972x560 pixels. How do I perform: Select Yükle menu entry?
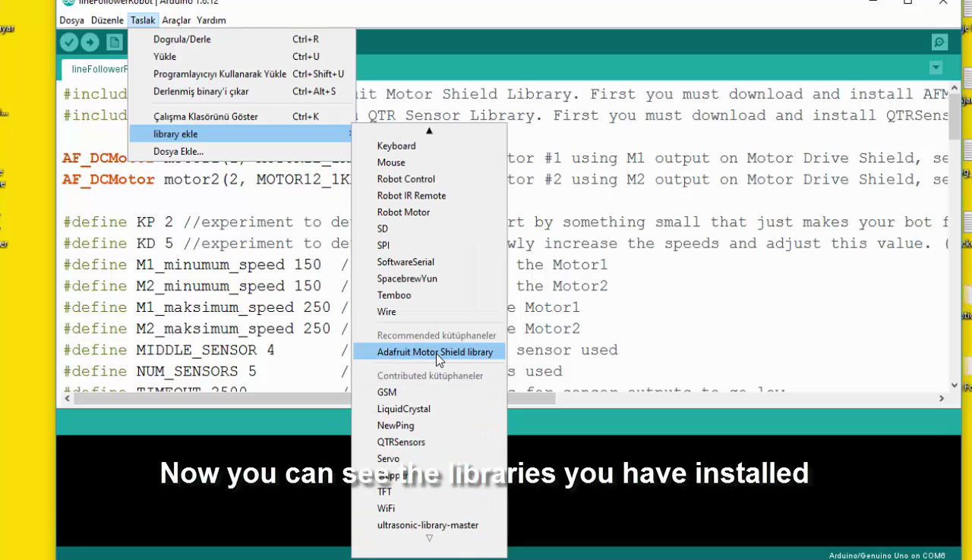241,57
